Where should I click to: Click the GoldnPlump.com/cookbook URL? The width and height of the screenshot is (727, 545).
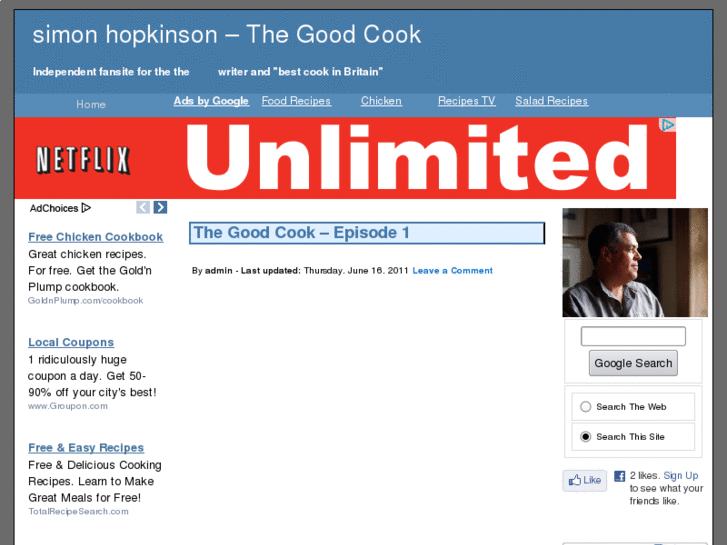pos(85,301)
